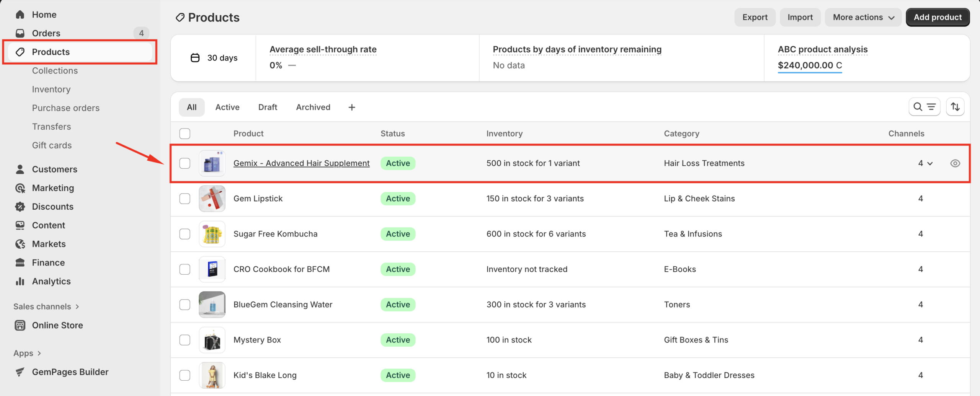Click the search and filter icon
This screenshot has height=396, width=980.
(924, 107)
